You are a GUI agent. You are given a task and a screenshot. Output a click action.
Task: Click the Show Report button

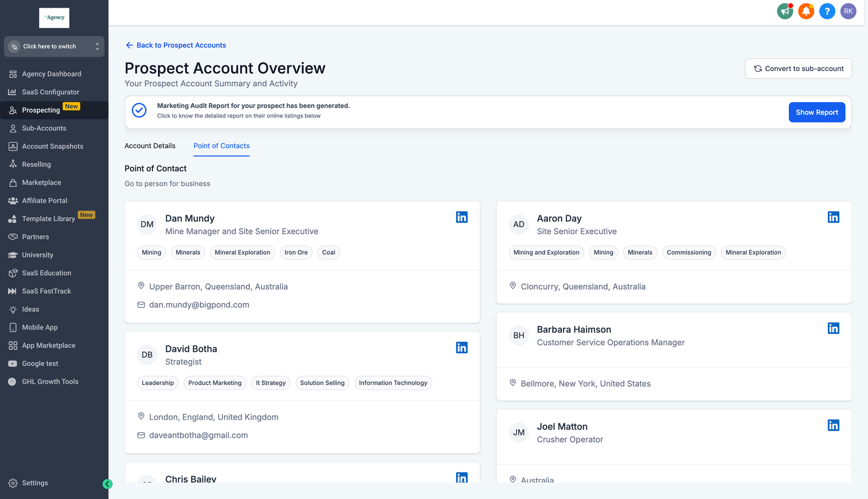coord(816,112)
